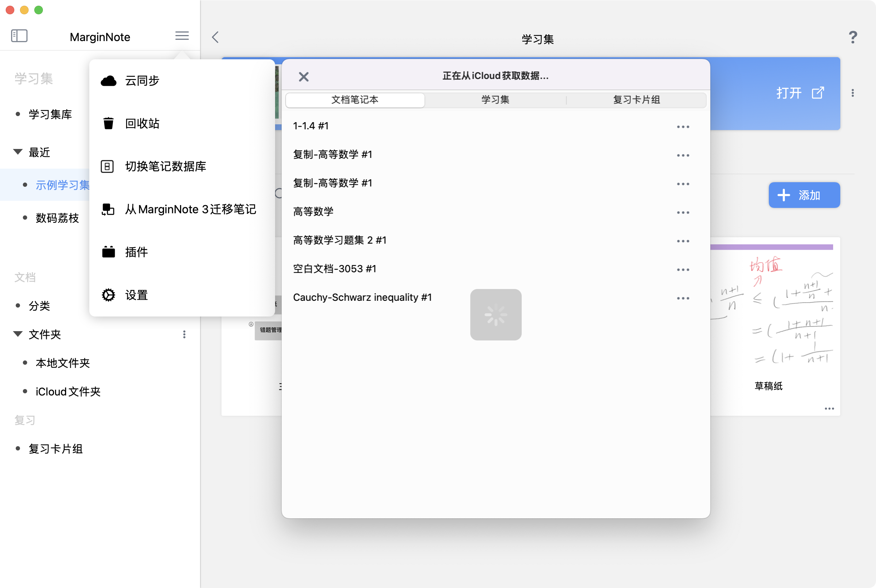Viewport: 876px width, 588px height.
Task: Click the switch note database icon
Action: [x=107, y=166]
